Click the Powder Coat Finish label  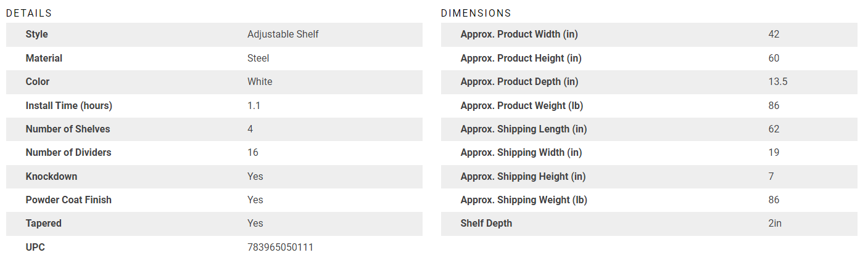tap(68, 200)
